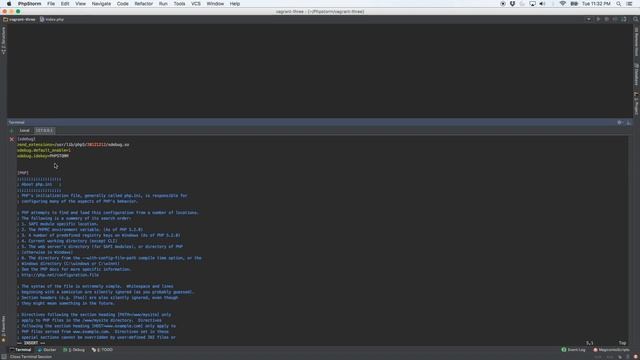Open the Run menu
640x360 pixels.
163,4
